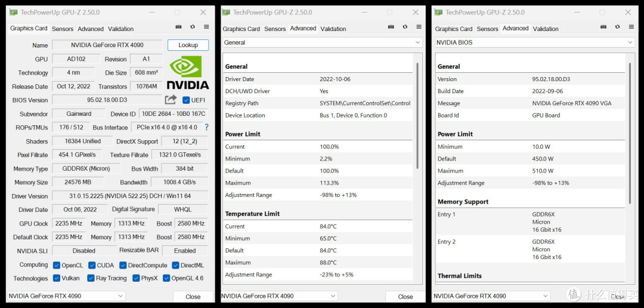This screenshot has height=308, width=644.
Task: Expand the General category dropdown in middle window
Action: click(323, 42)
